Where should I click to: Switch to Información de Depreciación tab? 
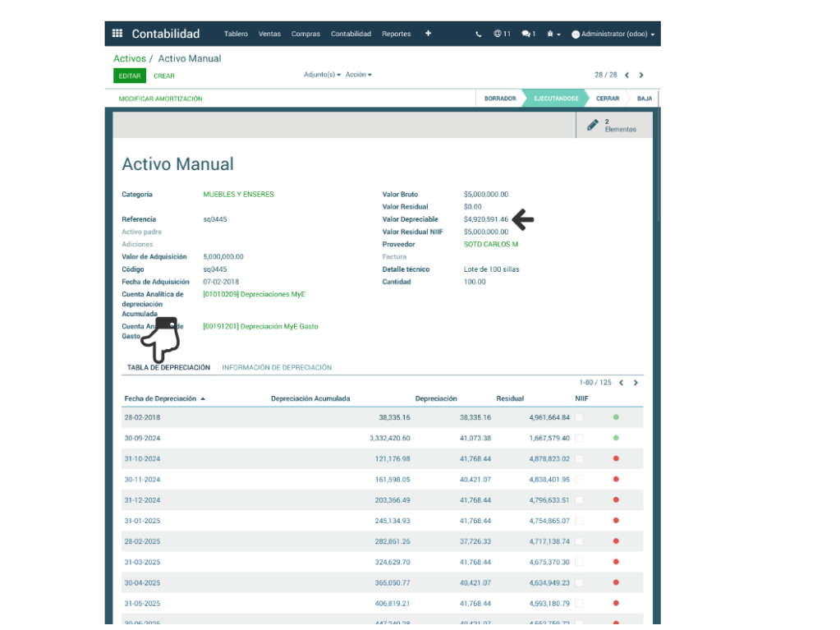coord(277,368)
